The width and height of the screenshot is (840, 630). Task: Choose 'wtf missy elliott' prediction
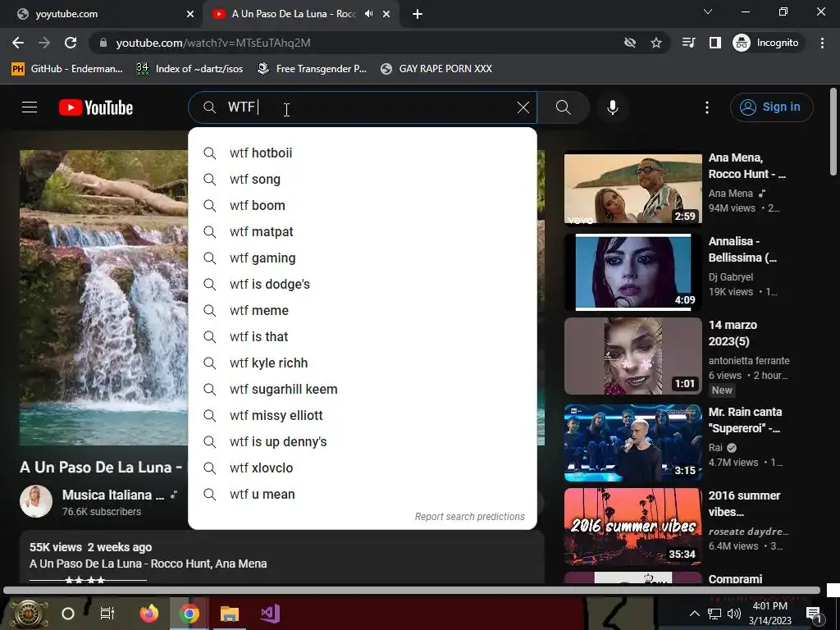tap(362, 416)
